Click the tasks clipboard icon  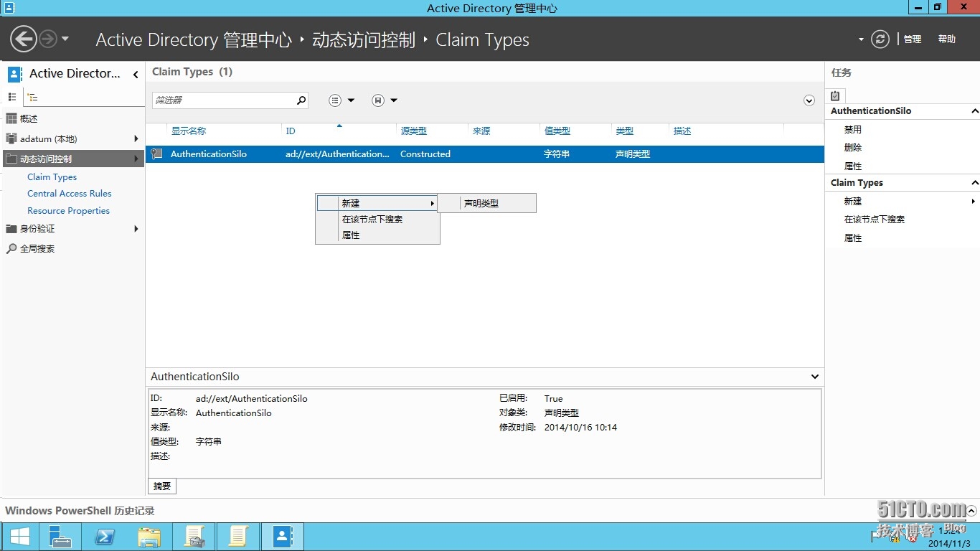(835, 95)
